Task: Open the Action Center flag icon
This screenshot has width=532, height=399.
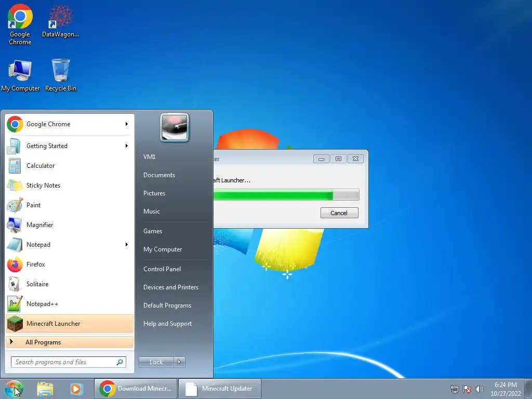Action: pos(467,389)
